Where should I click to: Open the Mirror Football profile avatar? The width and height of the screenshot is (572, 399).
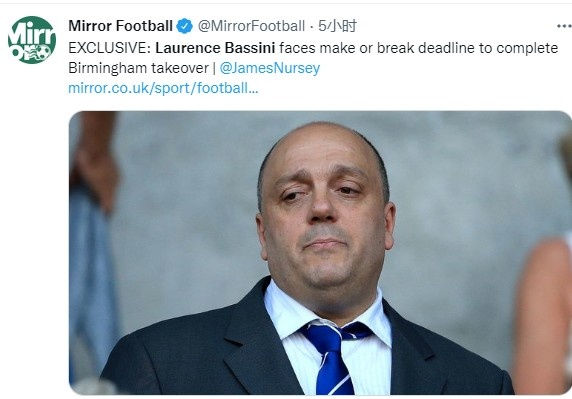[x=32, y=40]
